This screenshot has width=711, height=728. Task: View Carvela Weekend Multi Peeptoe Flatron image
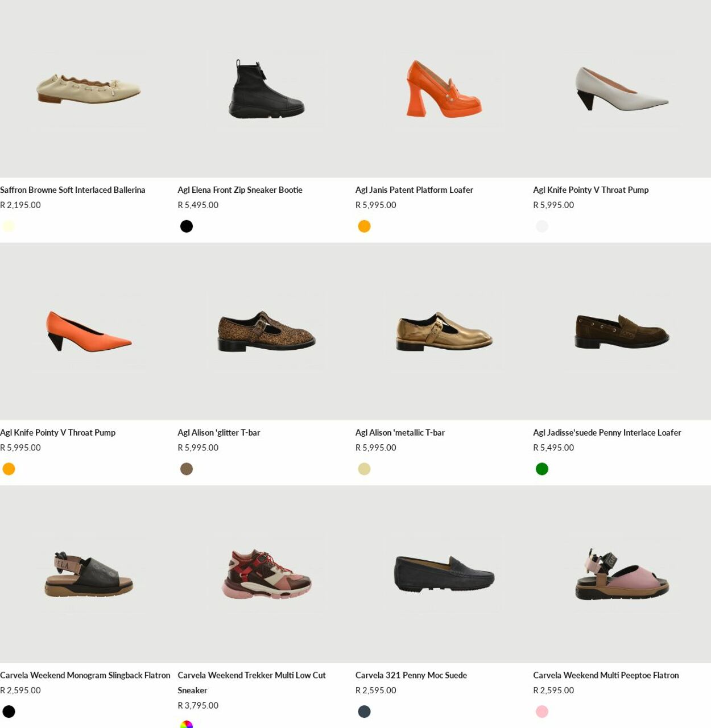pos(622,574)
